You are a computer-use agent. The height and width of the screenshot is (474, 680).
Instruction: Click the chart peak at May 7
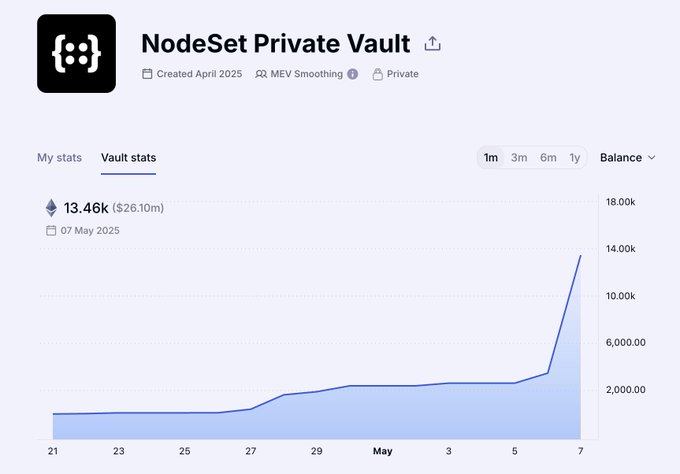click(x=580, y=256)
